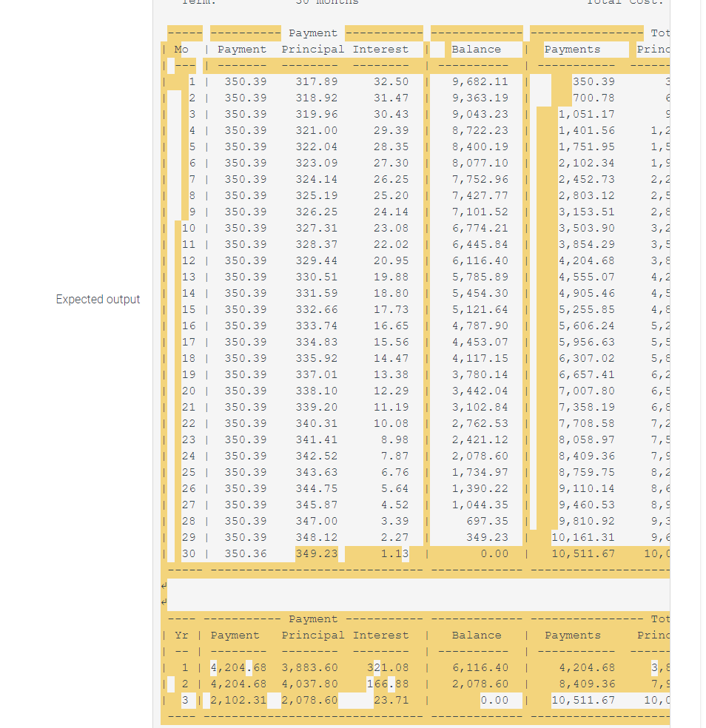Select balance 9,363.19

point(480,98)
